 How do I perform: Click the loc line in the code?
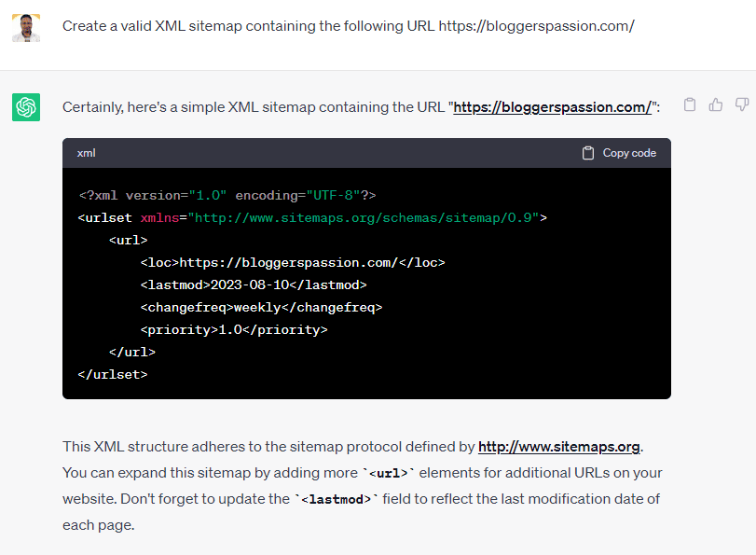pos(293,262)
